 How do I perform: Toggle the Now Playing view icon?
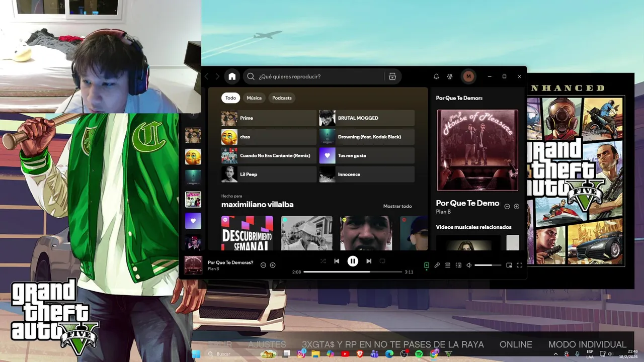(426, 265)
